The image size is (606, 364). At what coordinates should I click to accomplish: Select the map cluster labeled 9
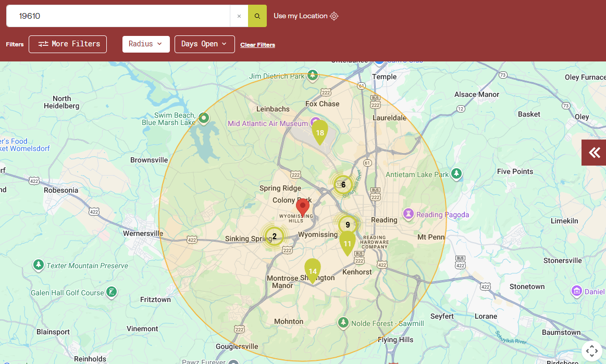[x=348, y=225]
